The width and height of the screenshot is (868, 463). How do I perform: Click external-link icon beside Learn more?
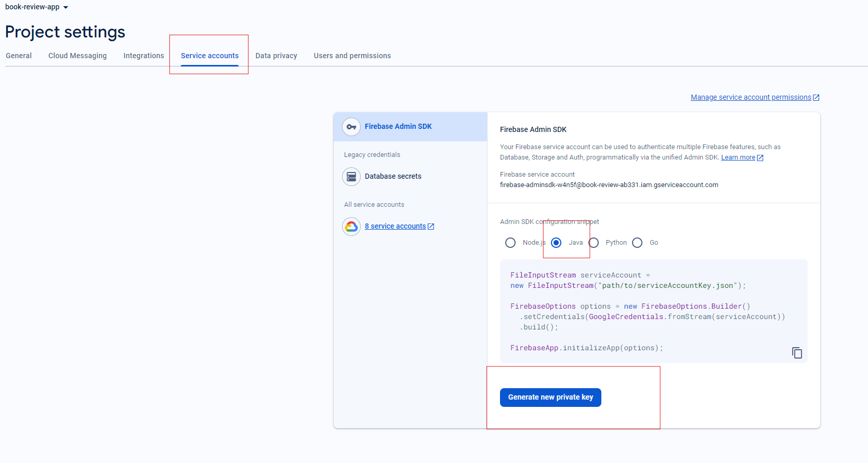pos(760,158)
